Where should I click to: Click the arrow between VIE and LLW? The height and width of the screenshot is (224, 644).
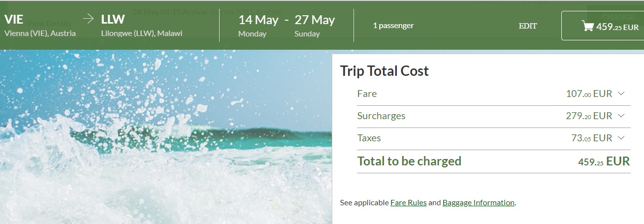(89, 19)
